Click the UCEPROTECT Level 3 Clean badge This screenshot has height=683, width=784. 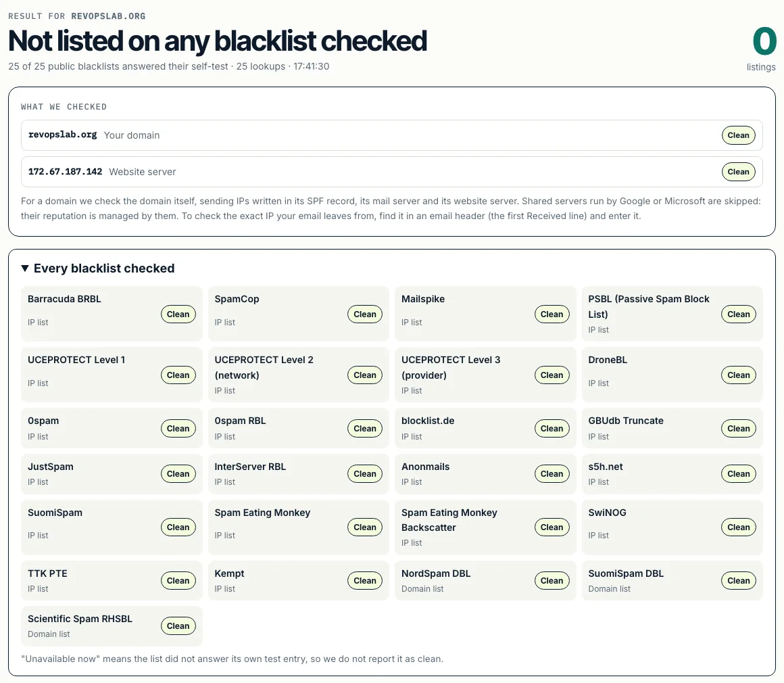pos(552,375)
